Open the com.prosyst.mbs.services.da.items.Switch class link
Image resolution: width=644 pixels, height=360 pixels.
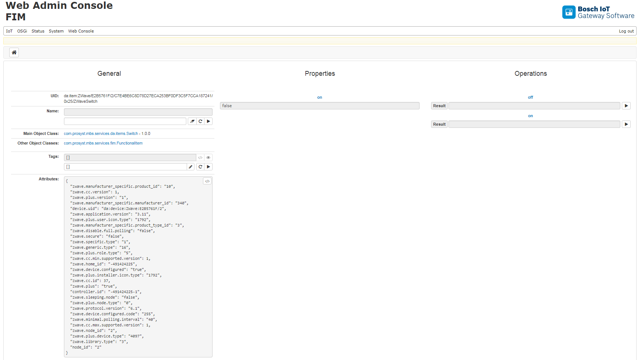tap(101, 133)
